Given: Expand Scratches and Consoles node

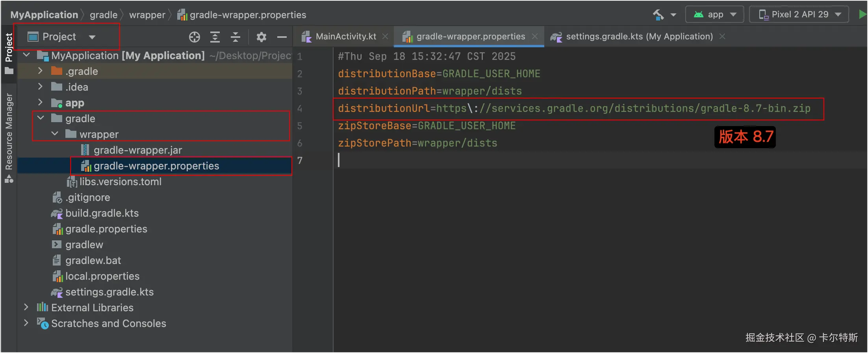Looking at the screenshot, I should pos(26,323).
